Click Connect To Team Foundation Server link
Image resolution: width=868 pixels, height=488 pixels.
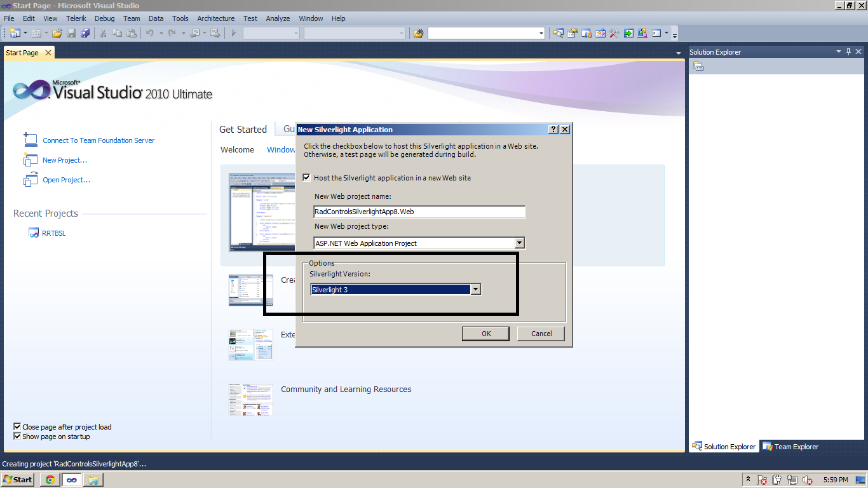98,140
